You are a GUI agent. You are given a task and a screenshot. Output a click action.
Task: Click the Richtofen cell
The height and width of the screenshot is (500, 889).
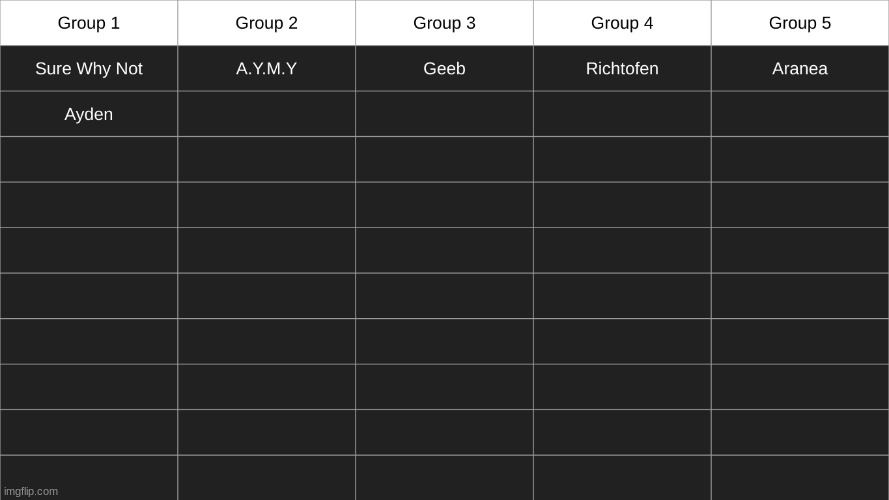622,69
